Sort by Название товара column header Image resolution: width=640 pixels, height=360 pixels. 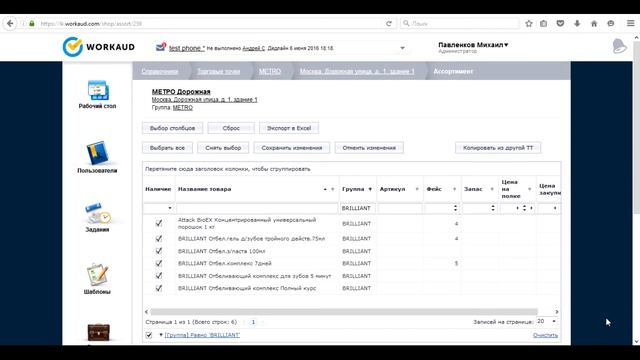(x=204, y=189)
